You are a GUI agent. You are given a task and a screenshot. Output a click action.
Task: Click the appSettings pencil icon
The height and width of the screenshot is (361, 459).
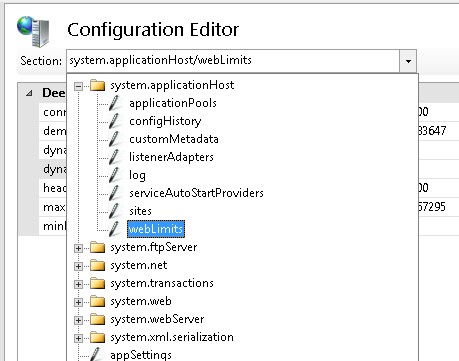coord(96,354)
